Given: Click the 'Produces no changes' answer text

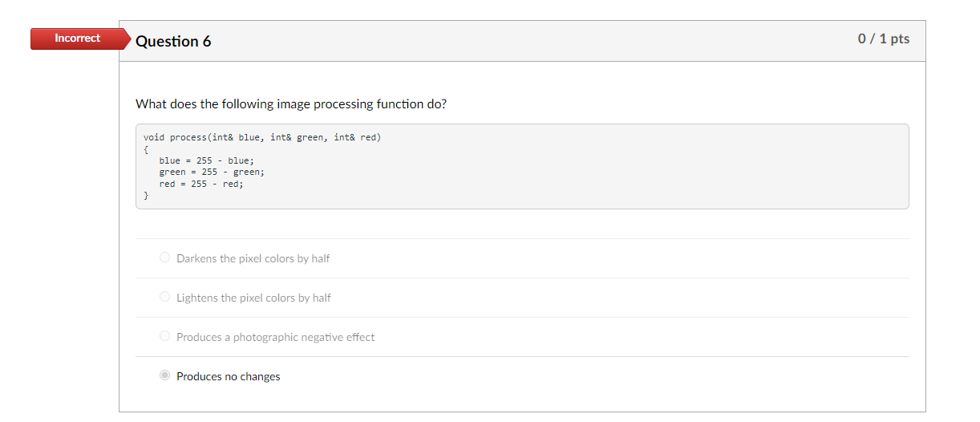Looking at the screenshot, I should (x=228, y=376).
